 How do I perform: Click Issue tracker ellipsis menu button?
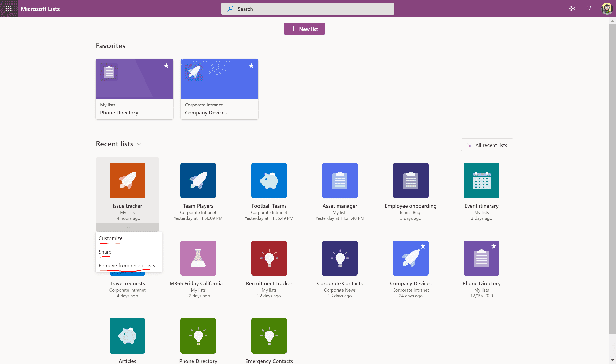pyautogui.click(x=127, y=227)
